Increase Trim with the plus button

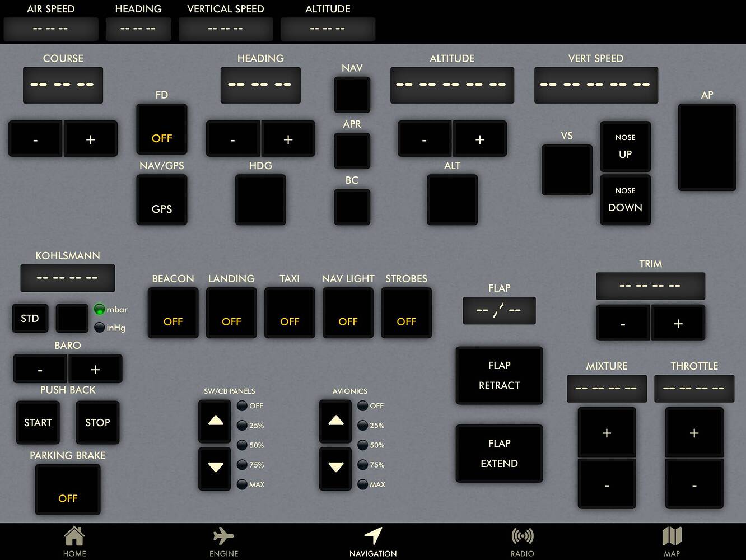tap(678, 323)
